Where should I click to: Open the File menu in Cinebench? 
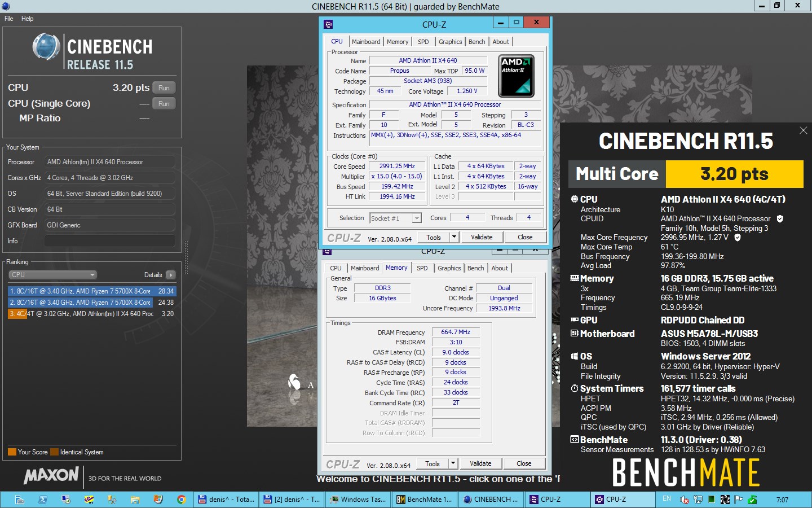[x=9, y=19]
